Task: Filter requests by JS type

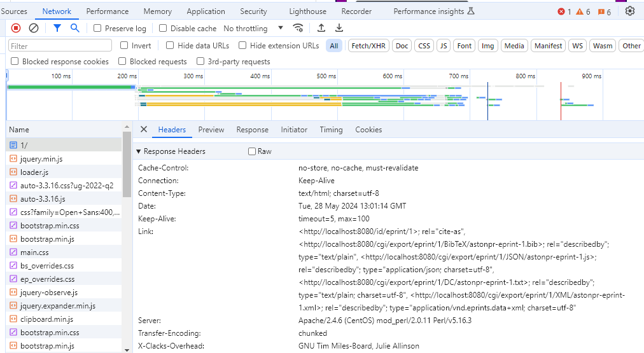Action: (x=444, y=46)
